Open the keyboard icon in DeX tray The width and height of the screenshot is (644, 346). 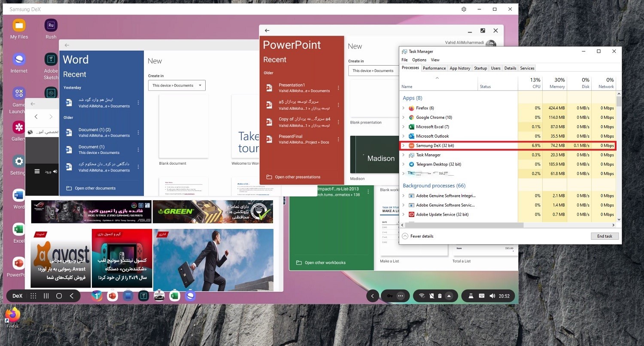(482, 296)
